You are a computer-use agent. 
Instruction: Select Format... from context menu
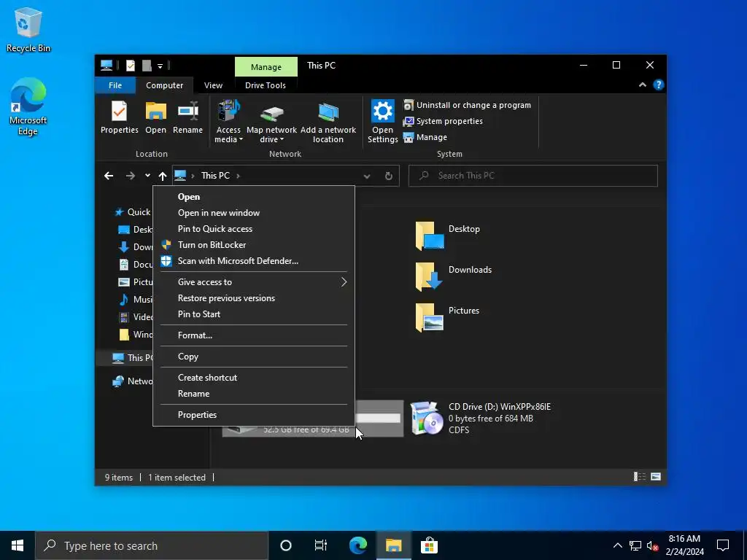click(253, 335)
